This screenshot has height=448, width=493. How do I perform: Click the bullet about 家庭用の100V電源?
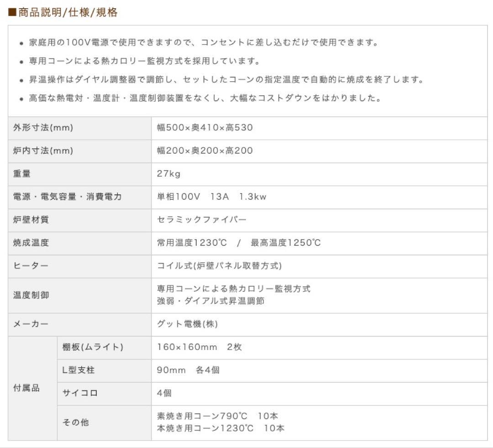coord(197,43)
